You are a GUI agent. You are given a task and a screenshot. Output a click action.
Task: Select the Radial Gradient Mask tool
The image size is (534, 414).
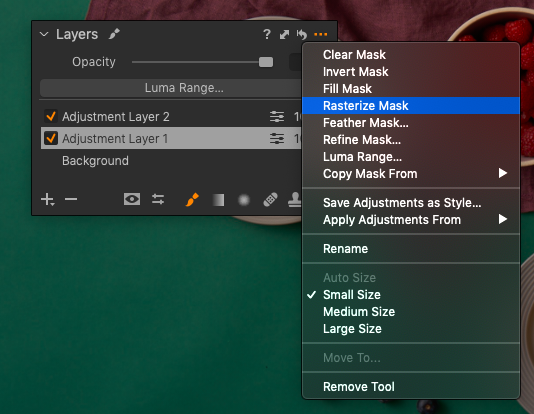click(244, 200)
